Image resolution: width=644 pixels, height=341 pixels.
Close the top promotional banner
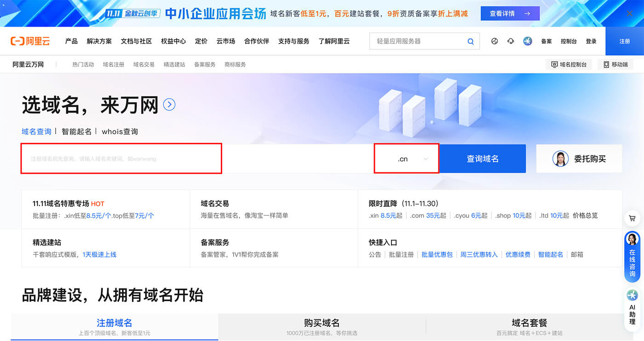click(629, 14)
